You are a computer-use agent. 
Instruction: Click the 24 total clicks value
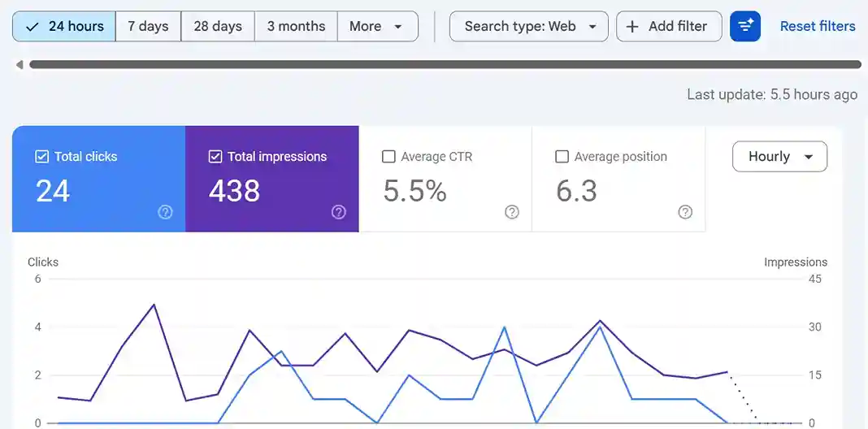pos(53,191)
